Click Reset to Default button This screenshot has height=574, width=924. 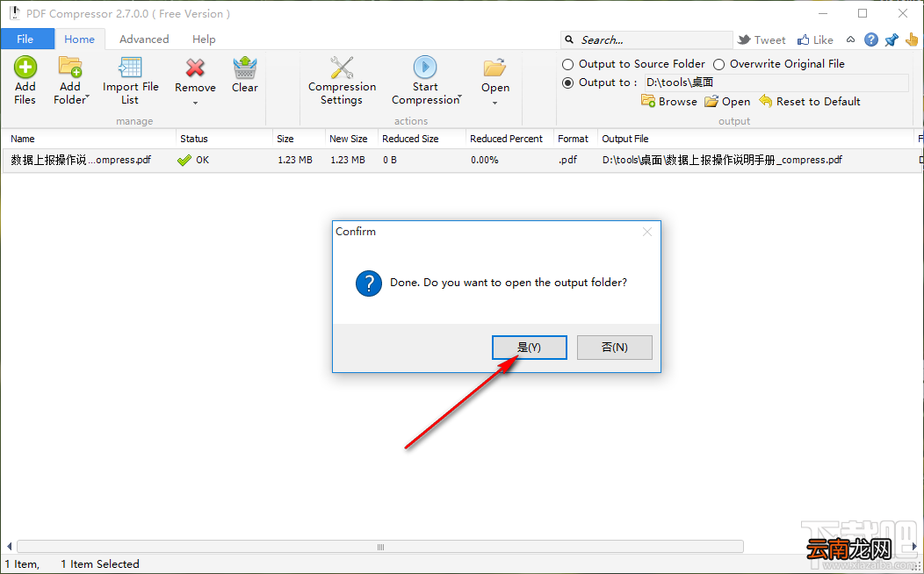pyautogui.click(x=810, y=101)
